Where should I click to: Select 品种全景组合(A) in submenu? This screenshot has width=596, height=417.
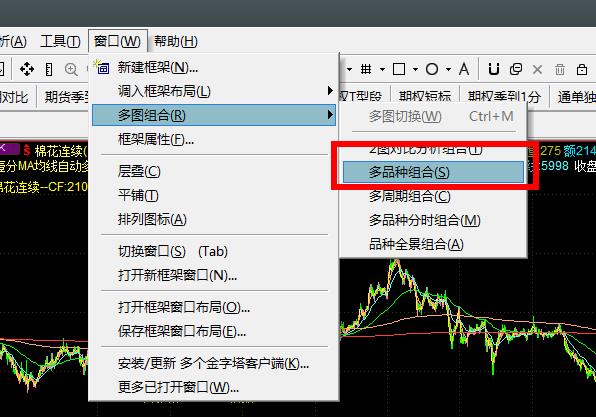pos(433,244)
